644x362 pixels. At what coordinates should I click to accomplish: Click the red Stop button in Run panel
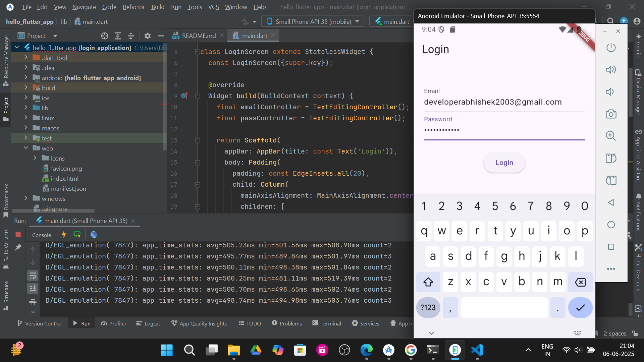(x=18, y=235)
